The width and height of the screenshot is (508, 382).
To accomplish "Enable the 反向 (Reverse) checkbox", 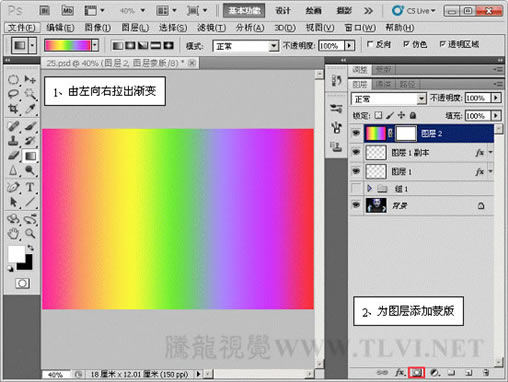I will pyautogui.click(x=369, y=44).
